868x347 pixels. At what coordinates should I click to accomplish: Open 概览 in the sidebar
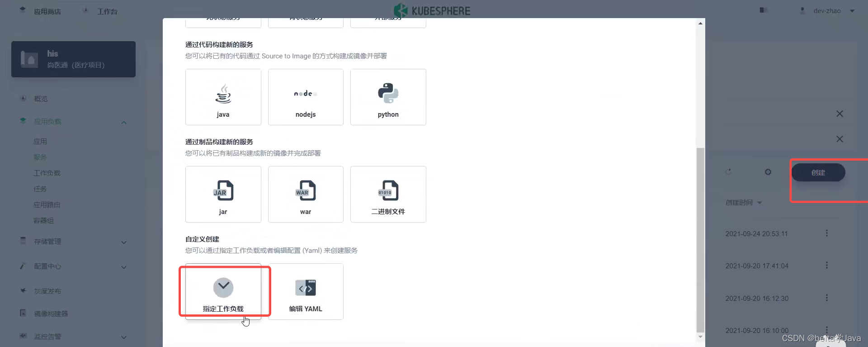41,99
